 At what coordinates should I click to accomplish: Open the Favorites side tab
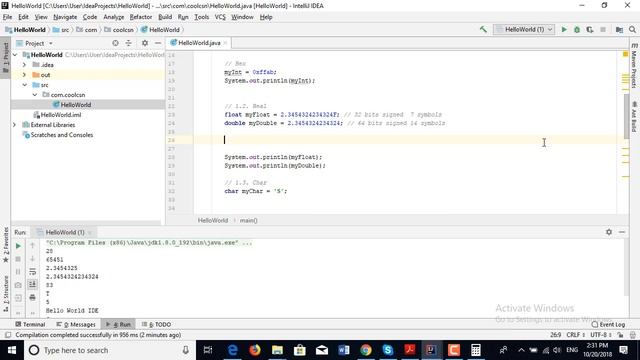point(5,244)
